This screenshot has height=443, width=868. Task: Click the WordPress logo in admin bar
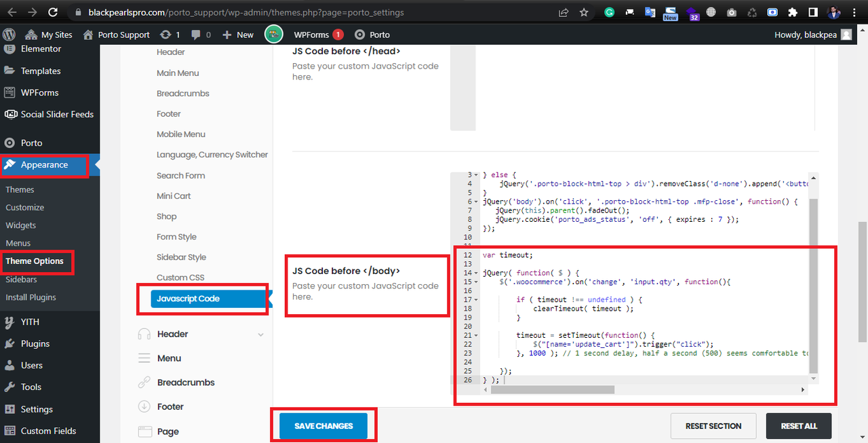pyautogui.click(x=9, y=35)
